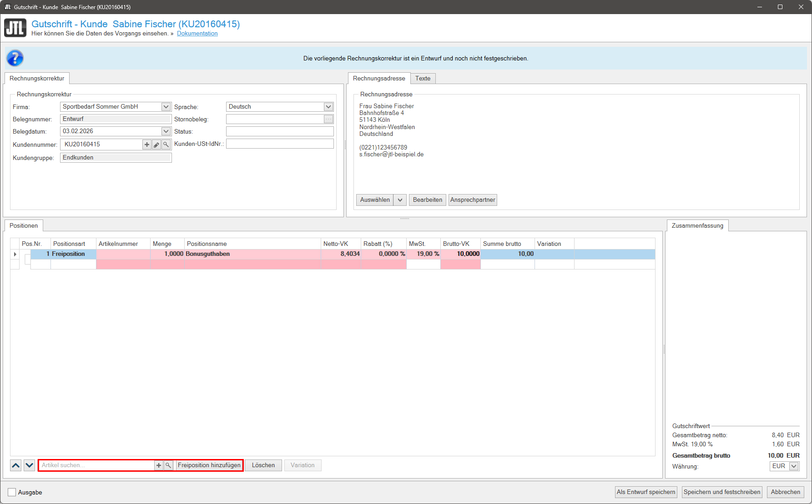Click the magnifier icon in Artikel search

click(168, 465)
